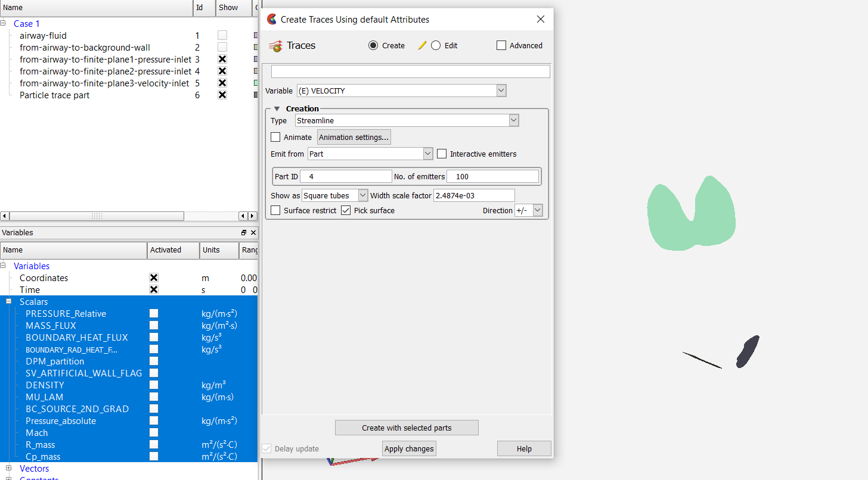Collapse the Case 1 tree node

4,24
